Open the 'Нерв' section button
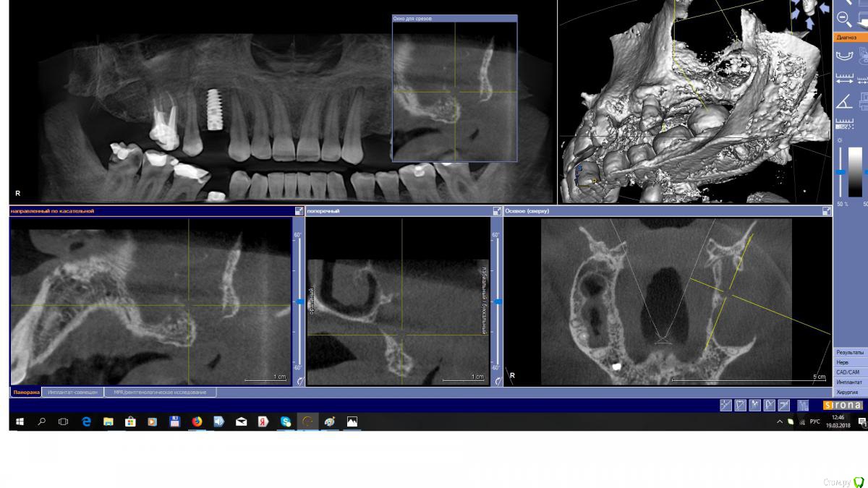 [x=849, y=362]
